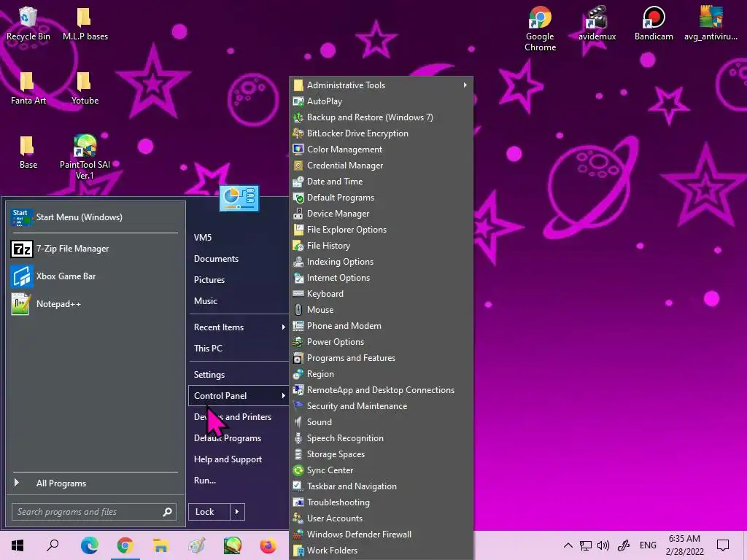Click Start Menu (Windows) icon

[21, 217]
